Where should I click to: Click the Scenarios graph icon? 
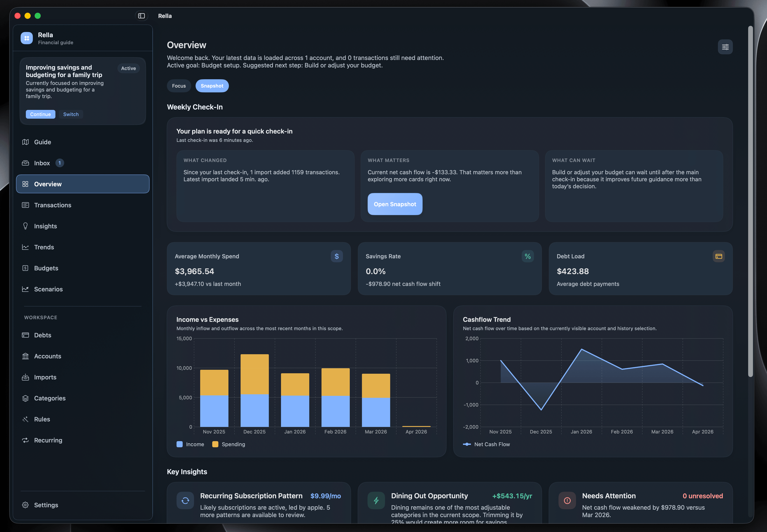pos(25,289)
